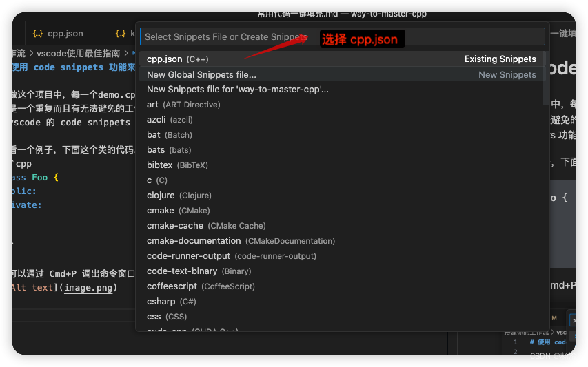Click the image.png link in editor
Viewport: 588px width, 367px height.
tap(88, 288)
